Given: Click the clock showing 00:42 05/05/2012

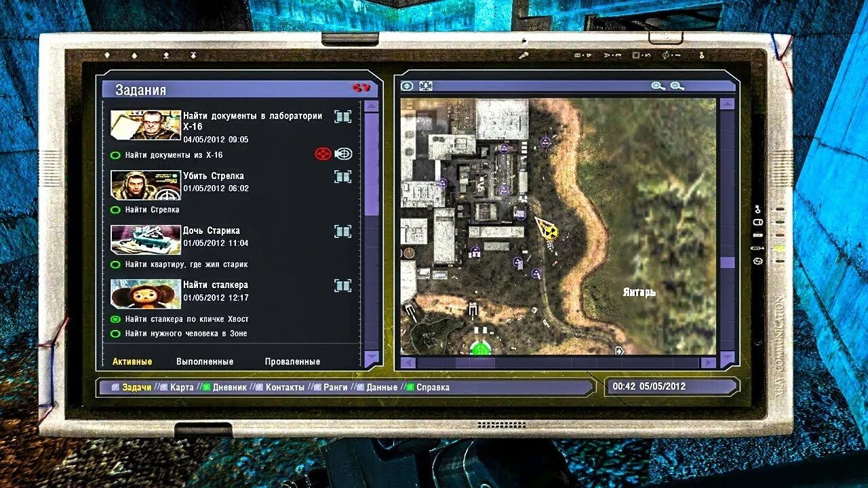Looking at the screenshot, I should coord(649,386).
